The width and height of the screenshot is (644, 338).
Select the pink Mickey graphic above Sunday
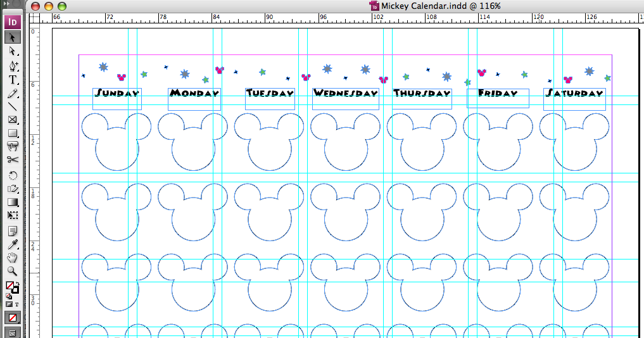coord(122,77)
